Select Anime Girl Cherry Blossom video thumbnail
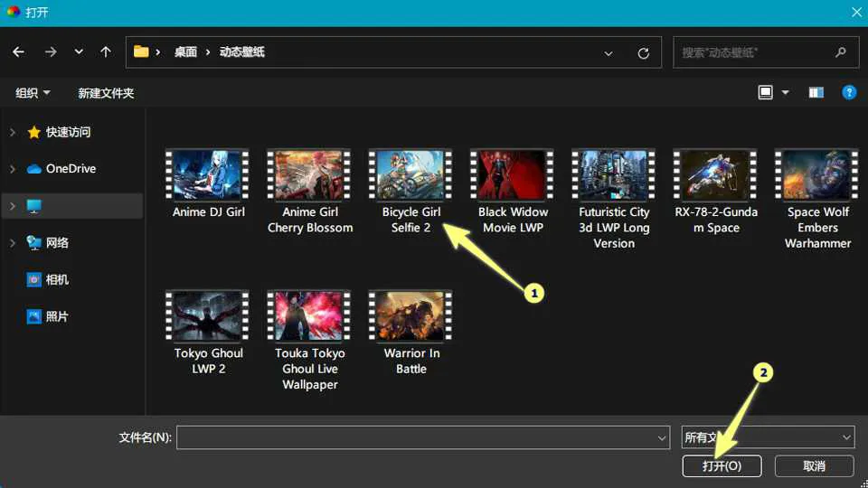 (309, 174)
